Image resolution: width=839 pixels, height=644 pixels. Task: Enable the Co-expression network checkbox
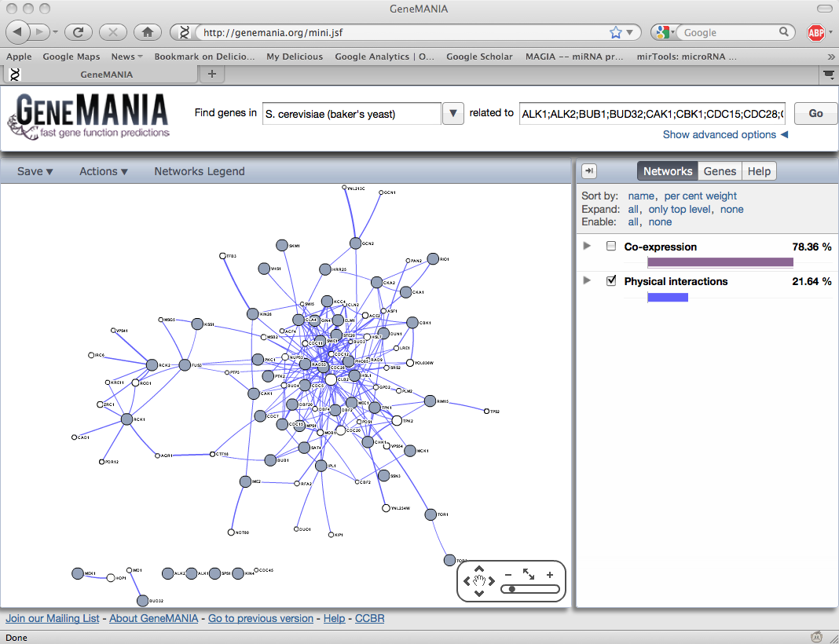[x=611, y=247]
